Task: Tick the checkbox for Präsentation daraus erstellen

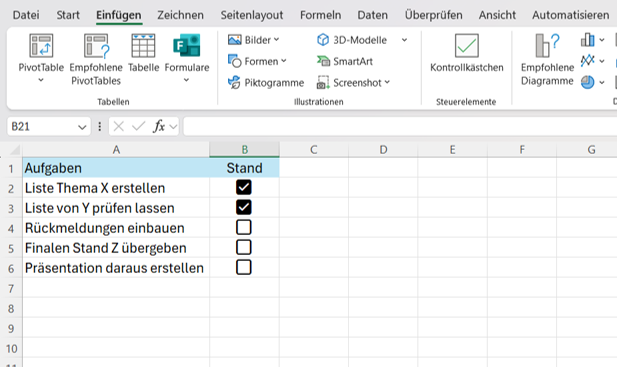Action: coord(244,267)
